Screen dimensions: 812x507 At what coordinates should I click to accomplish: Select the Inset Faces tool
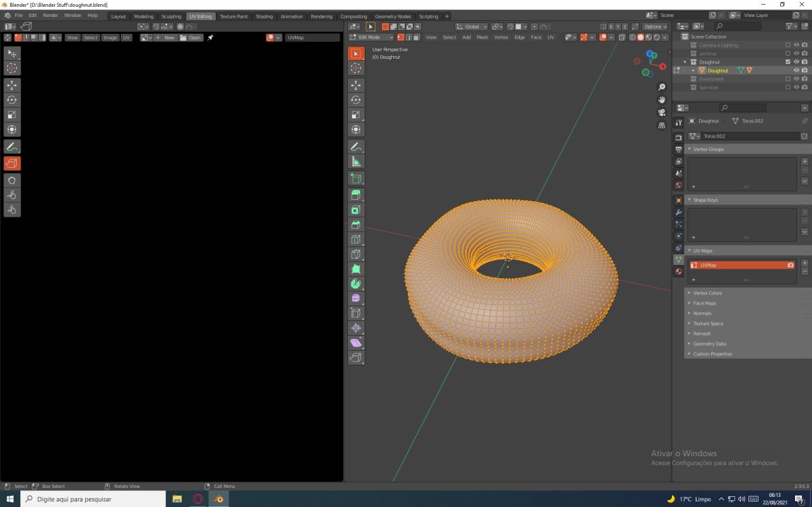pyautogui.click(x=356, y=211)
